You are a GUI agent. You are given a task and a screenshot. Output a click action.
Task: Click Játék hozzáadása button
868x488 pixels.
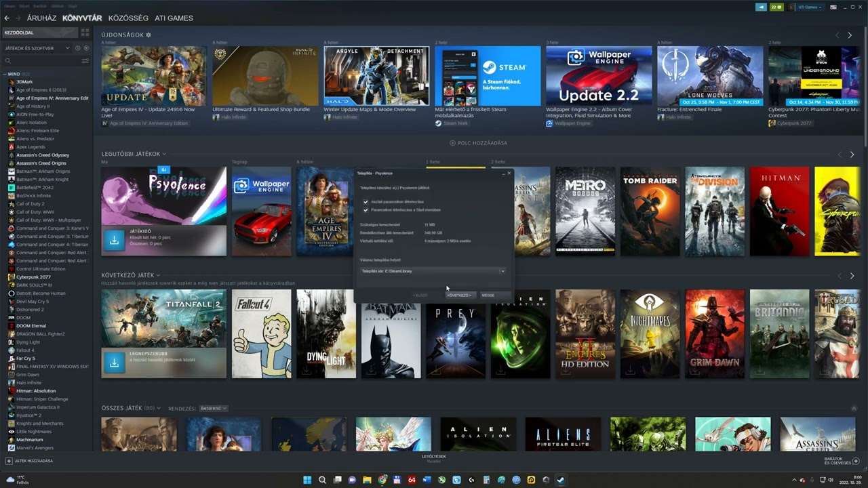30,461
